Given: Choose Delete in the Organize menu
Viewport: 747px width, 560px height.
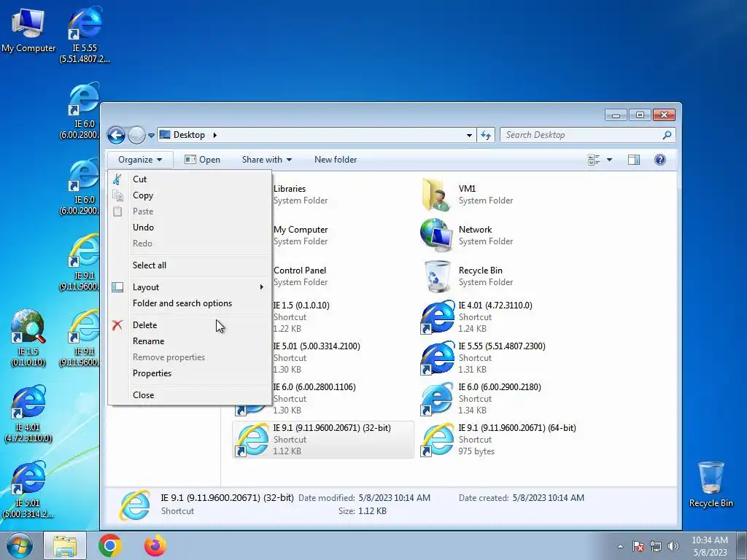Looking at the screenshot, I should pyautogui.click(x=190, y=324).
